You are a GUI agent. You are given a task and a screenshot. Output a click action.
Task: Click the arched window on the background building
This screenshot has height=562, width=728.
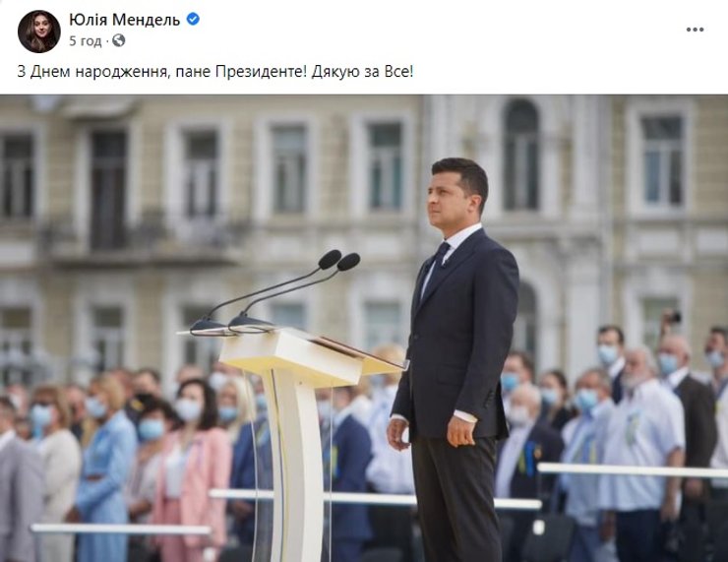(521, 155)
